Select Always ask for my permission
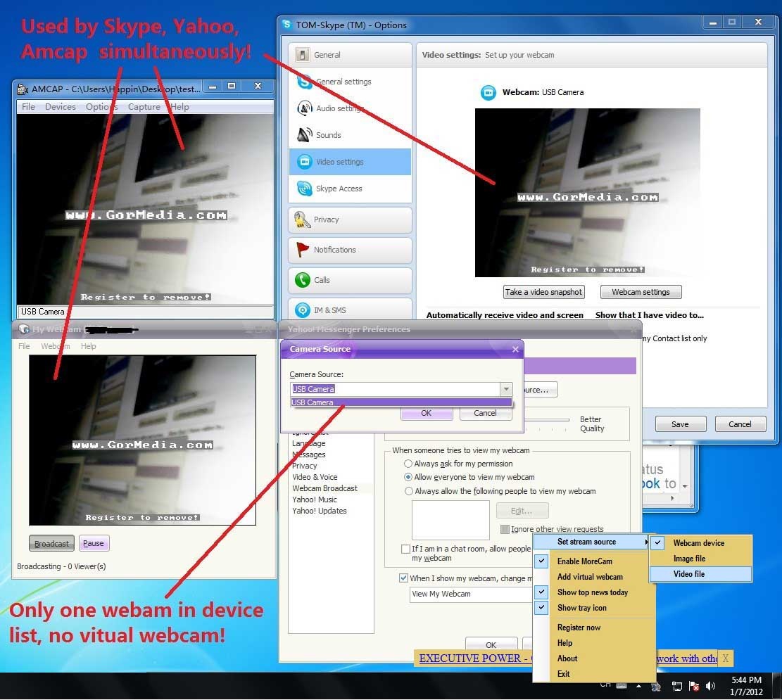This screenshot has width=782, height=700. point(408,464)
